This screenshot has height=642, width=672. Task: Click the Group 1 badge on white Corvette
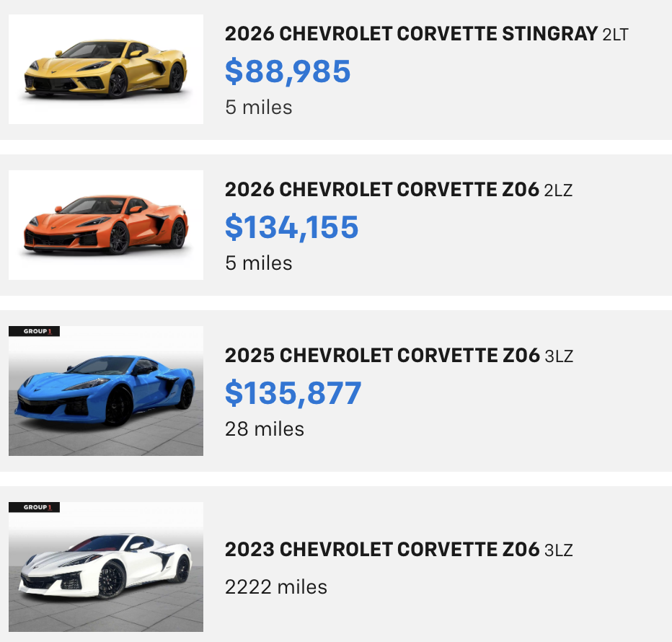click(x=35, y=507)
